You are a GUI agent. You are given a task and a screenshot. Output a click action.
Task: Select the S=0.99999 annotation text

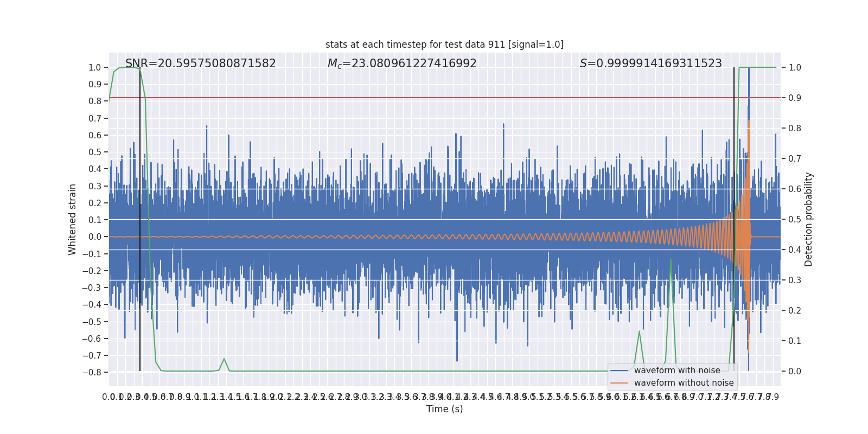[650, 63]
